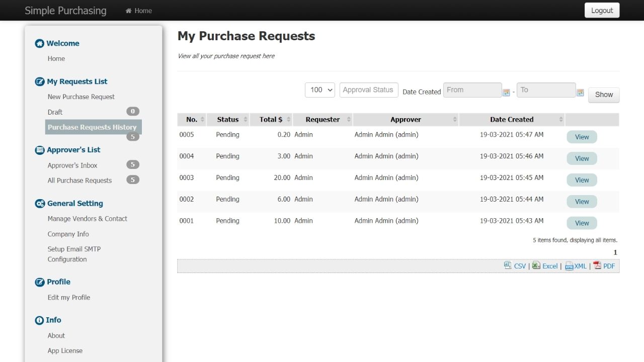The width and height of the screenshot is (644, 362).
Task: Click the Approval Status filter field
Action: point(369,90)
